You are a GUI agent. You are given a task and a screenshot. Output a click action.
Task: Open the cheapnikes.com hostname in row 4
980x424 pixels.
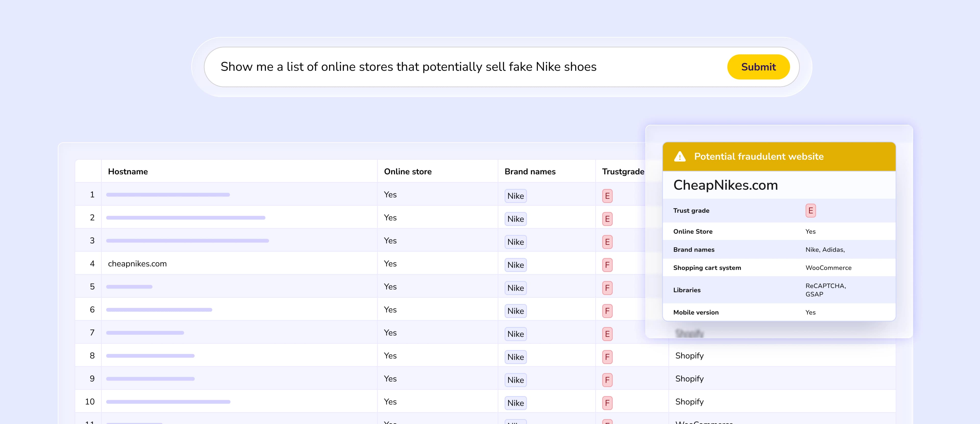point(137,264)
